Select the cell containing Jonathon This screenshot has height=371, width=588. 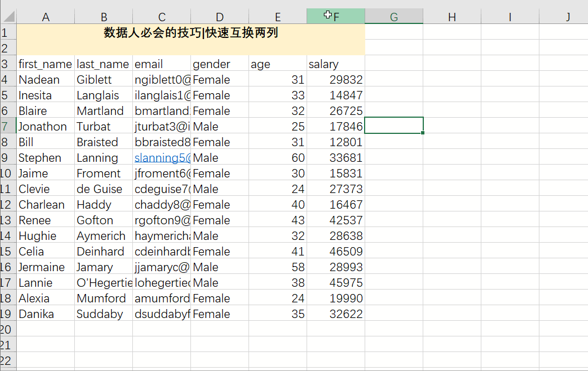[x=45, y=126]
